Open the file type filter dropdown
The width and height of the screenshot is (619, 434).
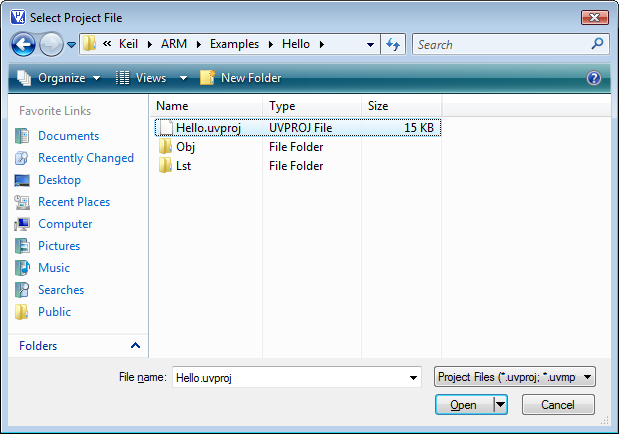pos(516,377)
